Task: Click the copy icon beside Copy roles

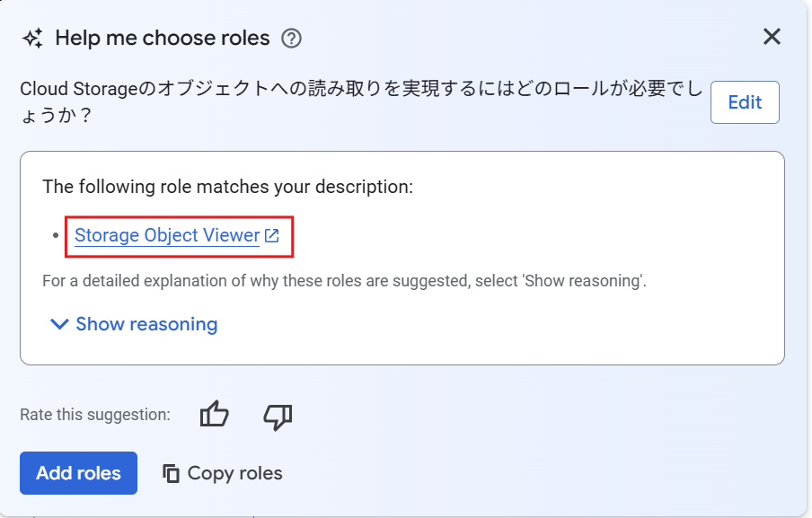Action: coord(171,473)
